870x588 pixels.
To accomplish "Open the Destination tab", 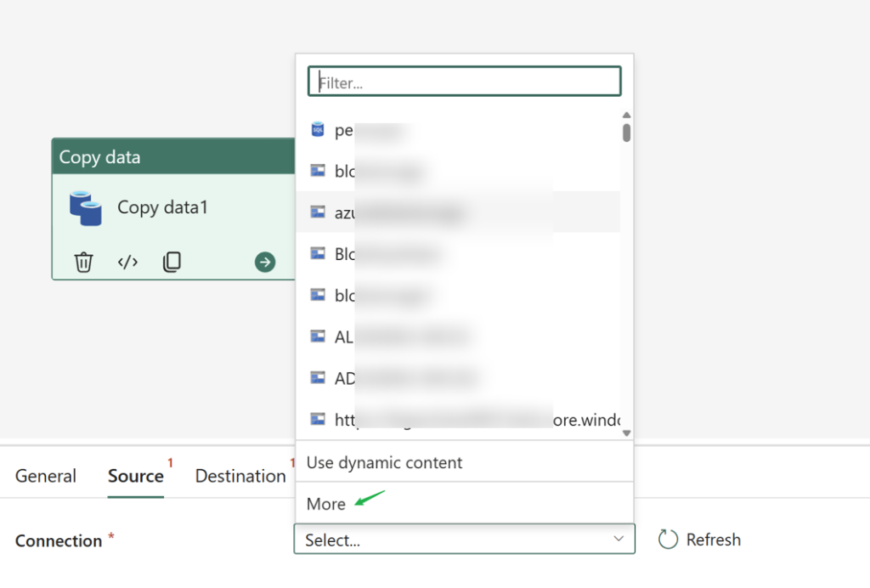I will click(240, 476).
